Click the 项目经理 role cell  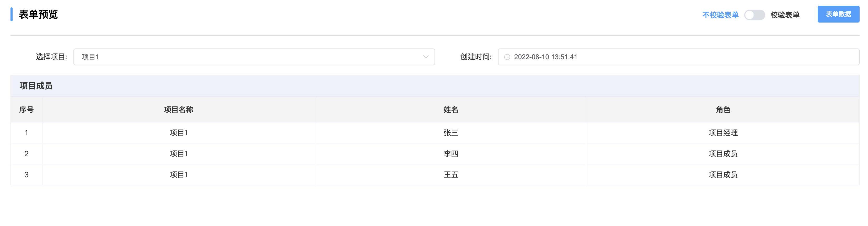723,133
